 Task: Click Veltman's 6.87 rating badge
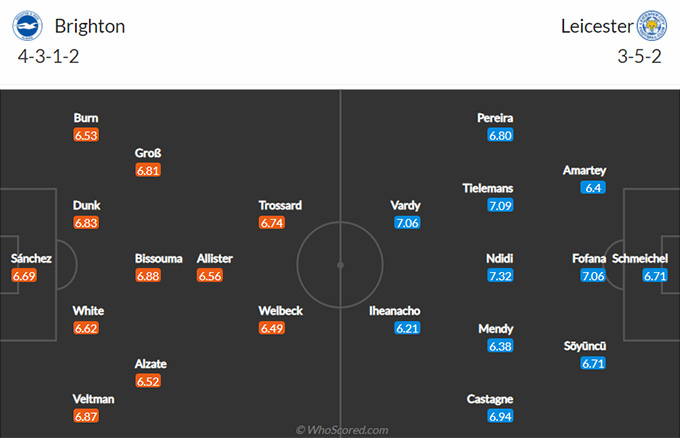click(86, 416)
